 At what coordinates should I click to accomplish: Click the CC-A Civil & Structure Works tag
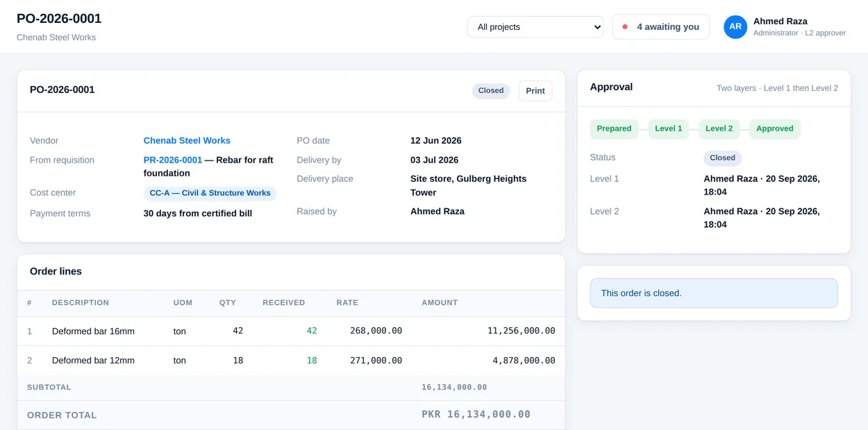(x=210, y=193)
